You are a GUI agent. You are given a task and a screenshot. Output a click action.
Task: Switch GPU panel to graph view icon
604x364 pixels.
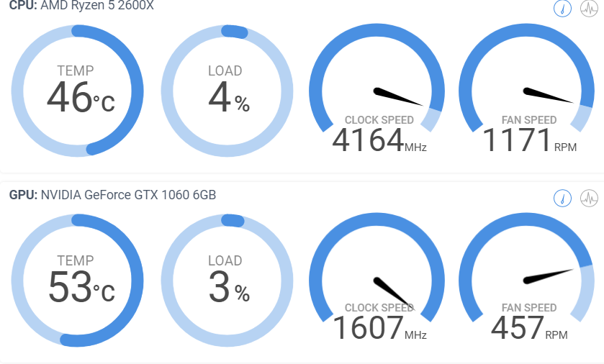tap(589, 198)
